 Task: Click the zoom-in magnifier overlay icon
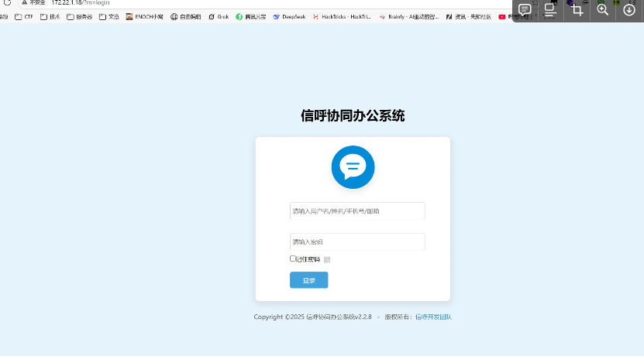click(x=602, y=9)
